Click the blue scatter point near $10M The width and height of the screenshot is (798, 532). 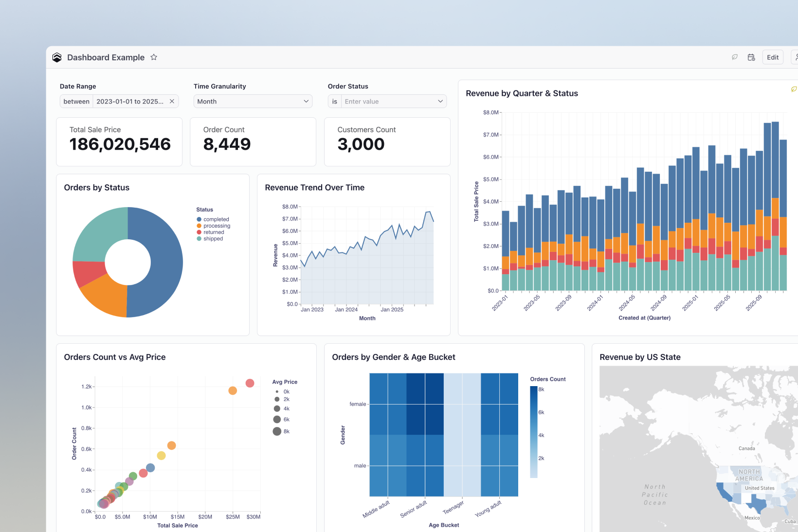click(x=150, y=468)
